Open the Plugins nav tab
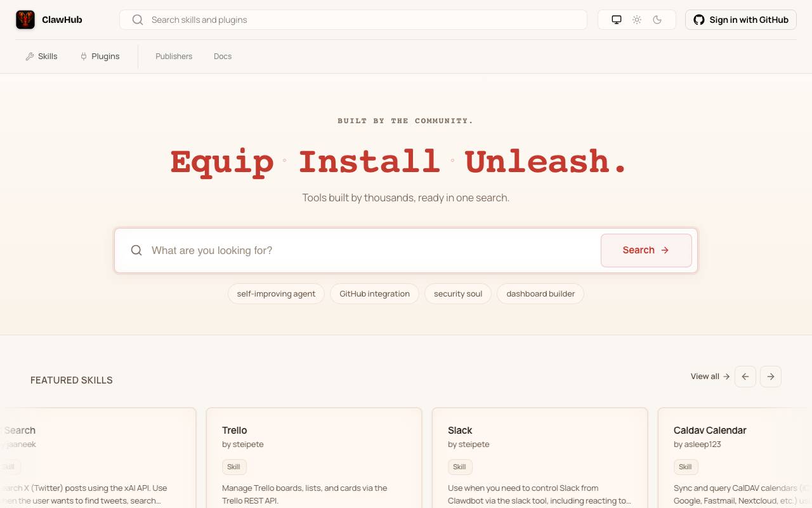The width and height of the screenshot is (812, 508). tap(100, 57)
